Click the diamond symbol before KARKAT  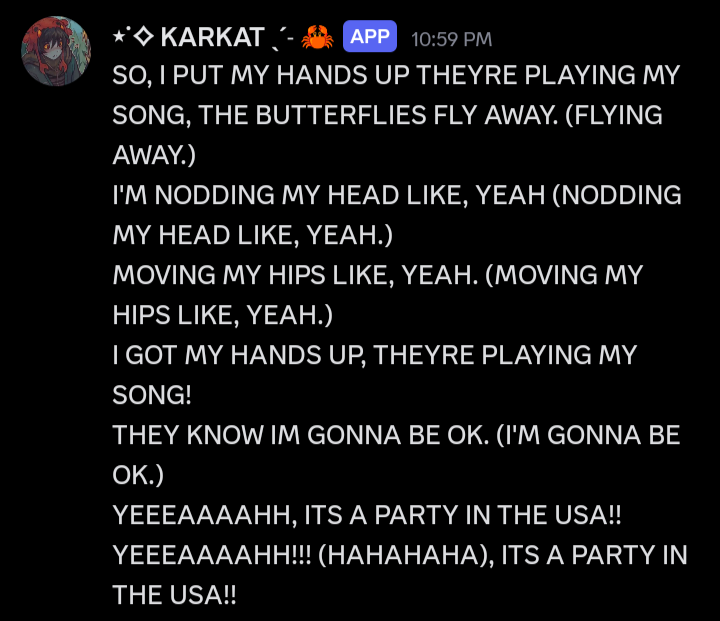coord(144,36)
